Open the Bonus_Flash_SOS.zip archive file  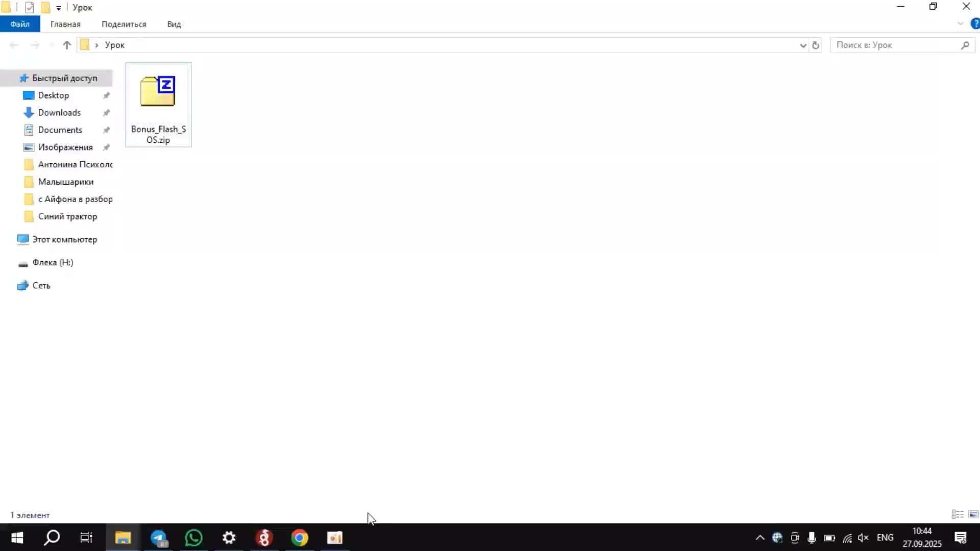(x=158, y=104)
